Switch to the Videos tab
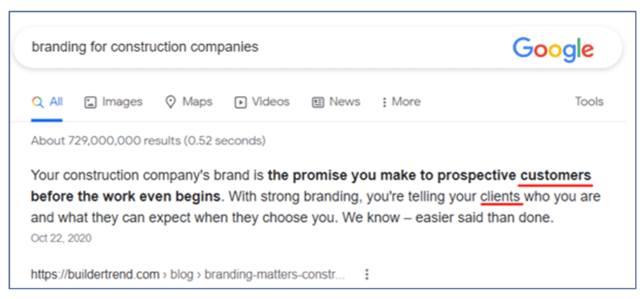 coord(262,102)
